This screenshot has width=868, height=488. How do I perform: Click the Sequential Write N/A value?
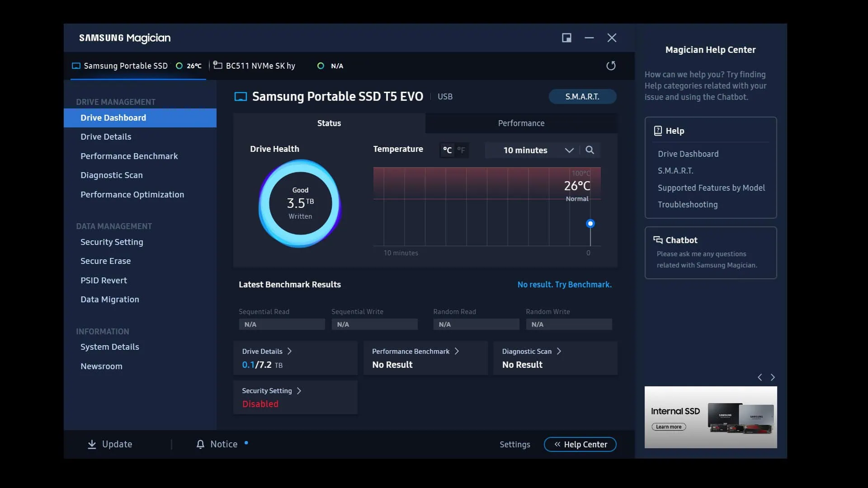[374, 324]
